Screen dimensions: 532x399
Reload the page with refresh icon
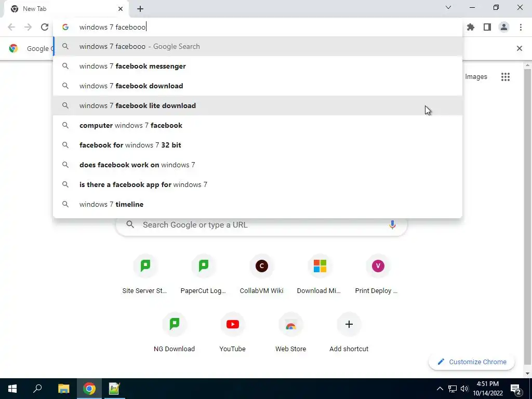click(45, 27)
